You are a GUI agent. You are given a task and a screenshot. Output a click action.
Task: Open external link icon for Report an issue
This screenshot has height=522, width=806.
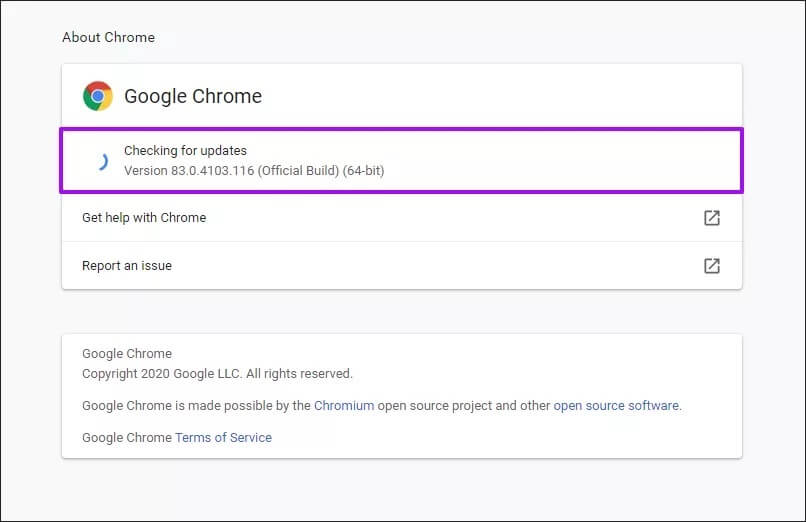[x=711, y=266]
